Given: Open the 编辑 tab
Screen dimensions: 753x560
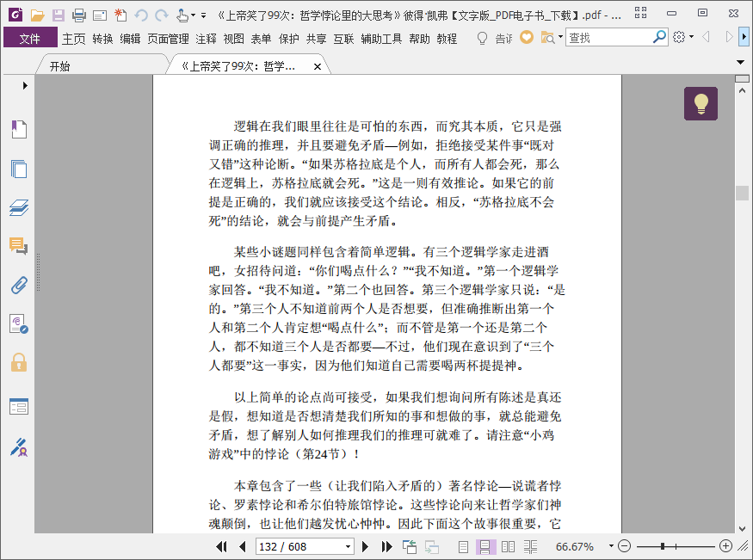Looking at the screenshot, I should click(x=130, y=39).
